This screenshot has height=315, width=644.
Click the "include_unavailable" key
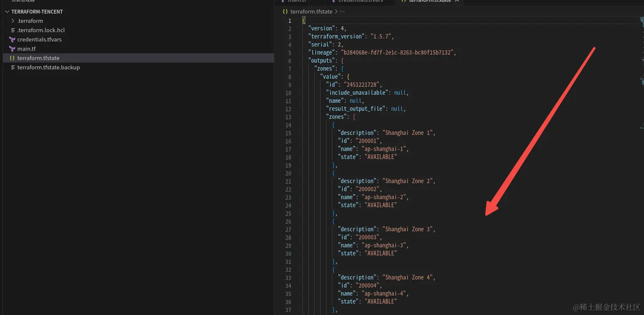pos(357,93)
